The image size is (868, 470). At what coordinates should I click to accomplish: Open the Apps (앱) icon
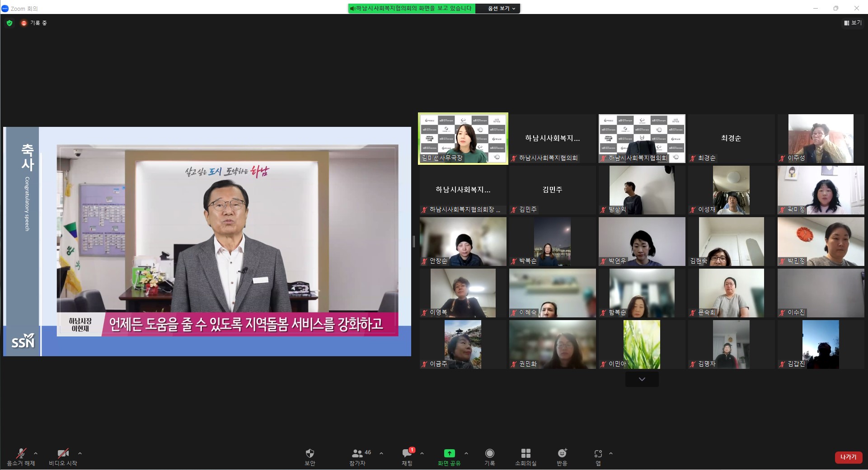(x=598, y=453)
